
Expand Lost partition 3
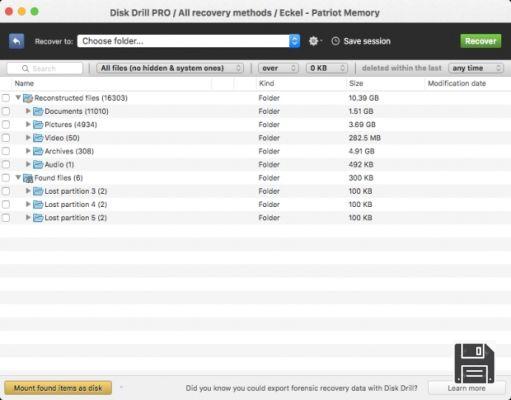click(28, 191)
